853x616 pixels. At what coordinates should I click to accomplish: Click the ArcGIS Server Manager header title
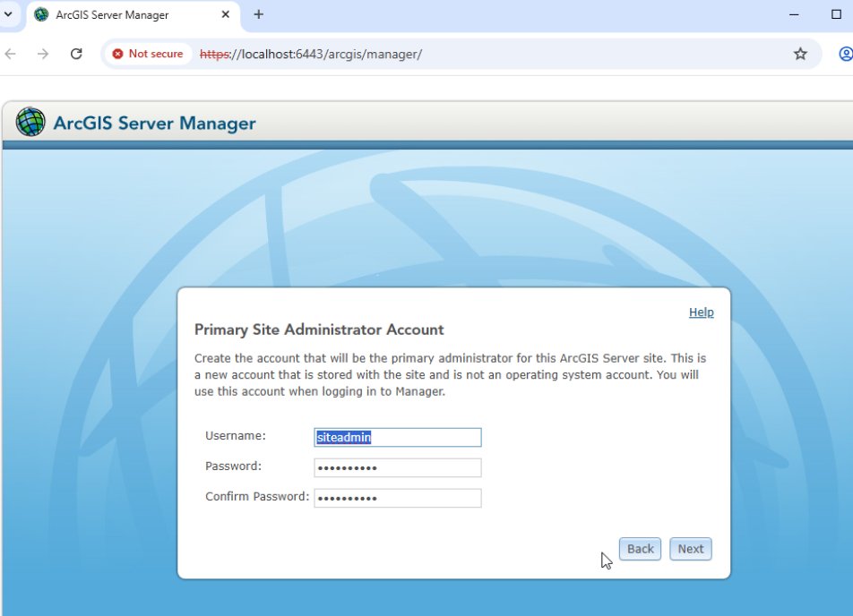pos(154,124)
